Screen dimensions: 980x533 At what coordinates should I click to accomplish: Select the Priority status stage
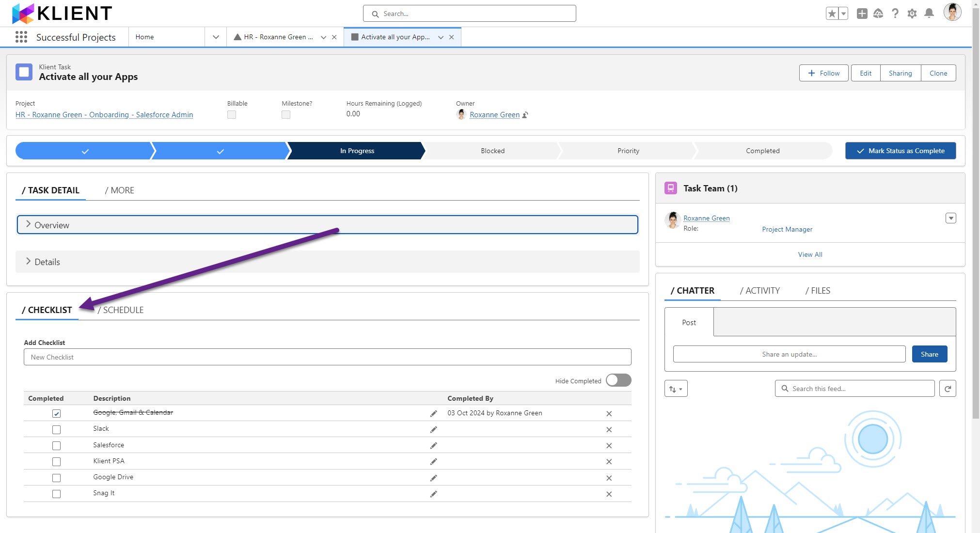tap(628, 151)
